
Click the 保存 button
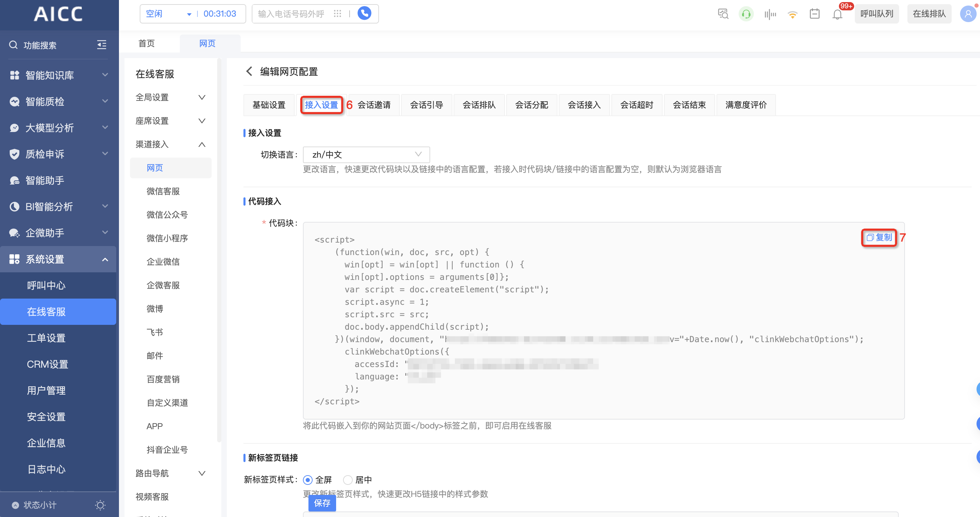[x=322, y=503]
